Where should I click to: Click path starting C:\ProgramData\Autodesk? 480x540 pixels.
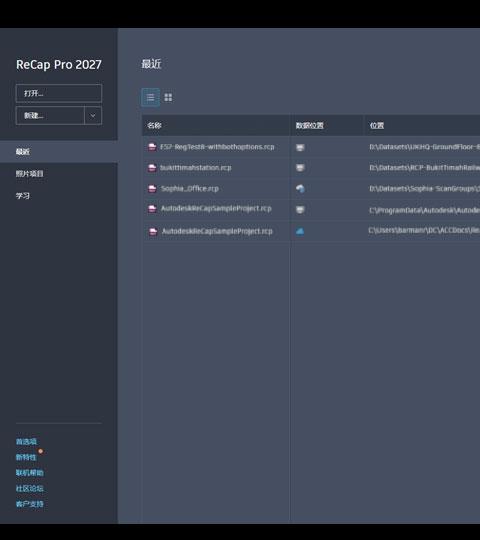point(425,210)
